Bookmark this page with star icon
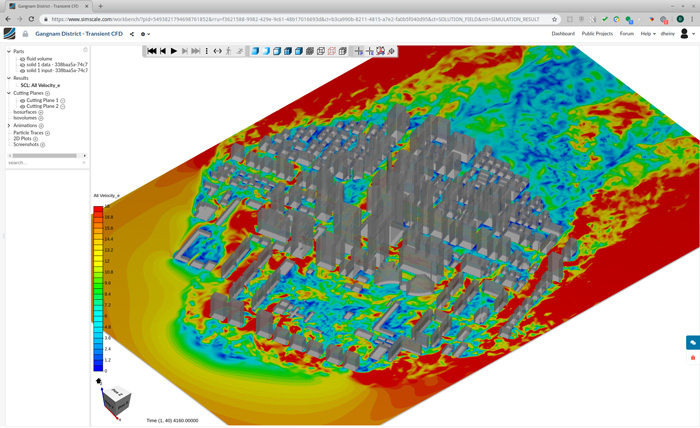The height and width of the screenshot is (428, 700). 555,19
